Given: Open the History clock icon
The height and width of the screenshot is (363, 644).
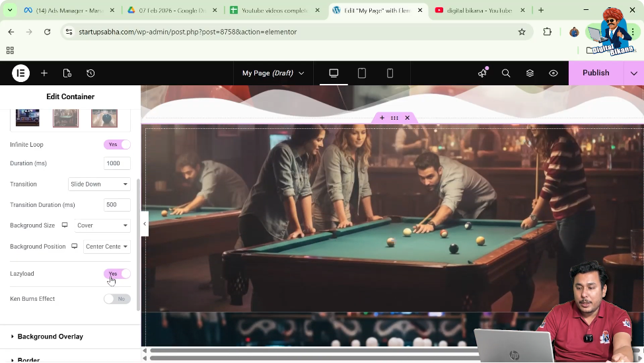Looking at the screenshot, I should (x=90, y=73).
